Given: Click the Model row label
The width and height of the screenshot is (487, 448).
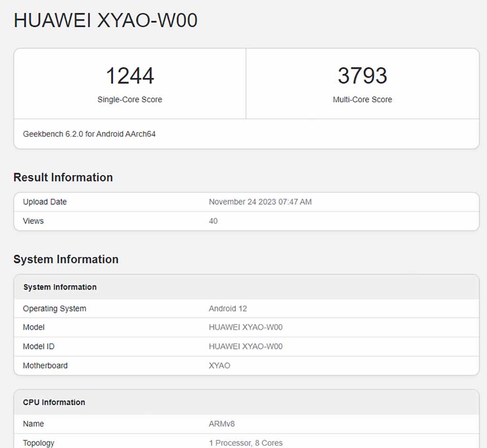Looking at the screenshot, I should (x=34, y=327).
